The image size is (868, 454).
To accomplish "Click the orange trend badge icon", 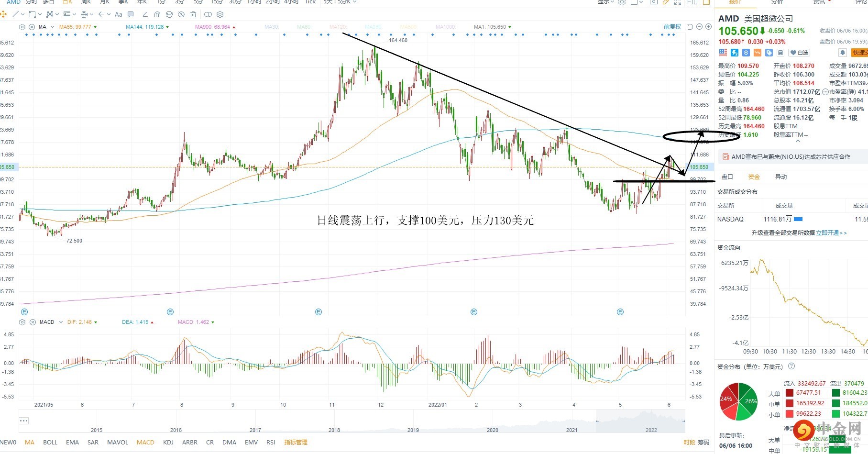I will [758, 53].
